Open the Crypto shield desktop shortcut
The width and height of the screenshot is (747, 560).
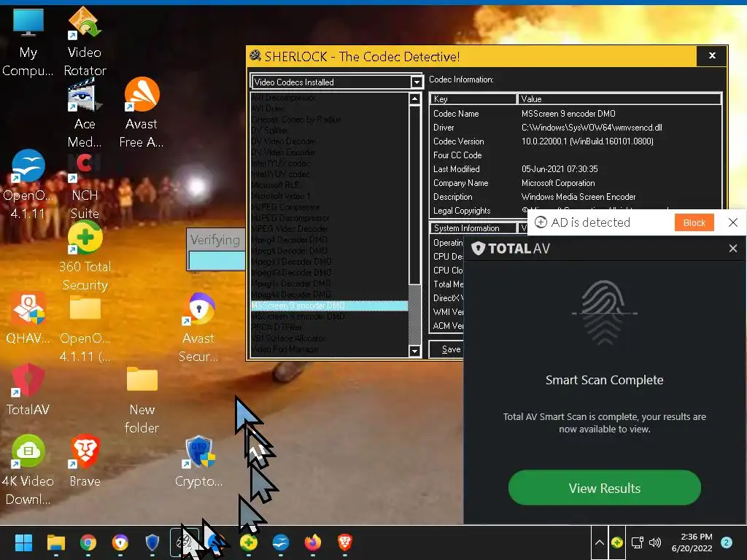[x=198, y=461]
